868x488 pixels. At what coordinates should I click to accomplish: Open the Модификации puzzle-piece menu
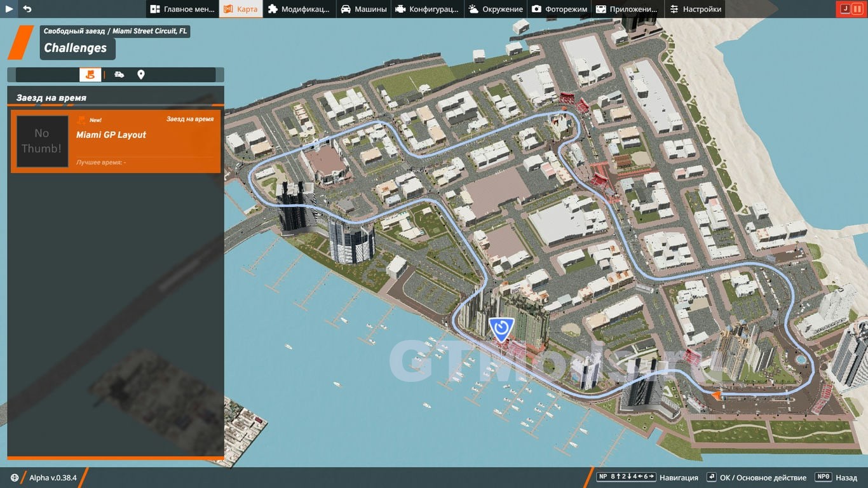(299, 9)
